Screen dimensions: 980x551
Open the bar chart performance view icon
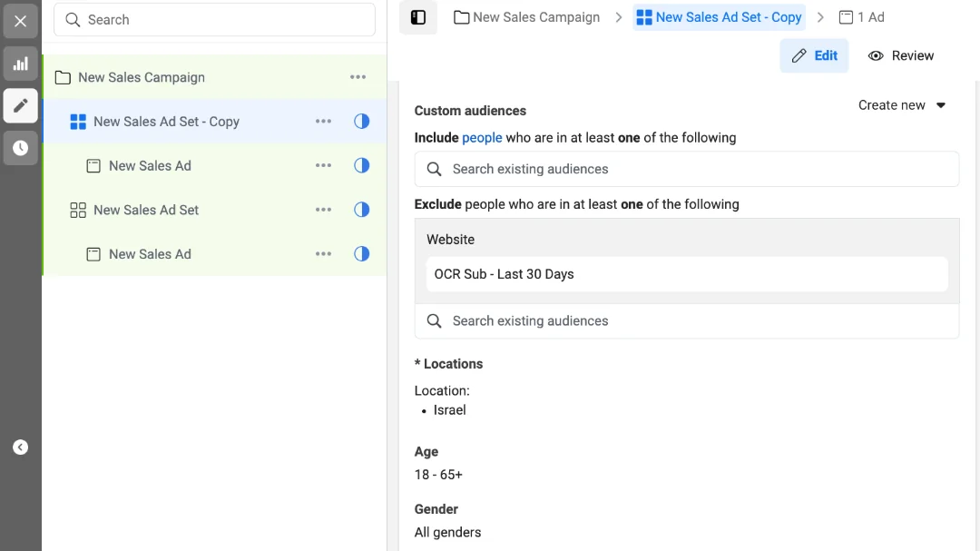tap(21, 64)
